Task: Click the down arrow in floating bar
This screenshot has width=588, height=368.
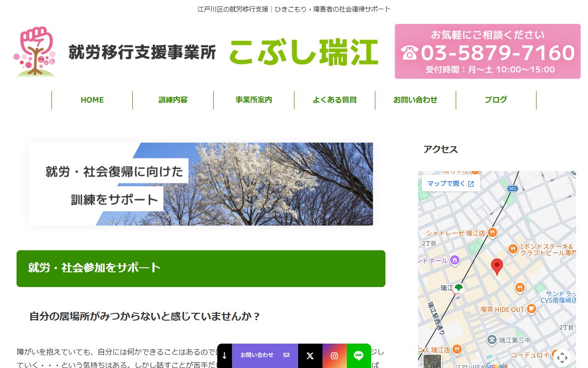Action: [x=224, y=356]
